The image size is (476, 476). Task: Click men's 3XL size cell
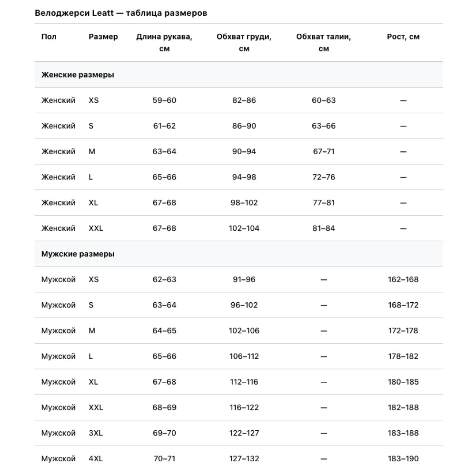click(96, 433)
